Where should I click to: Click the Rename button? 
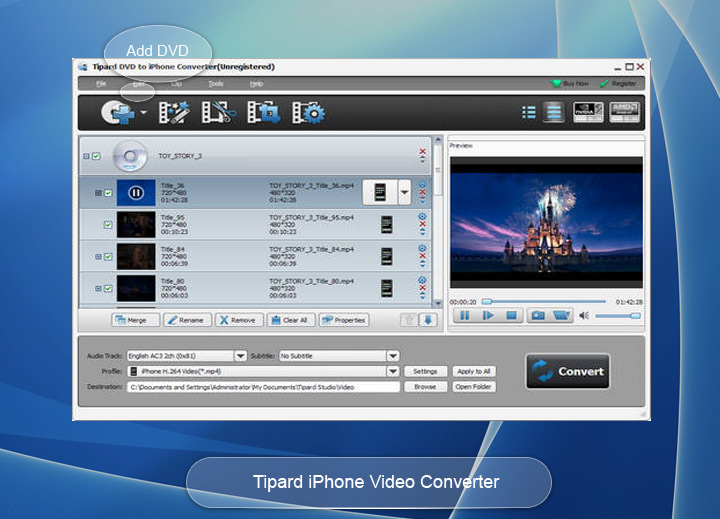point(187,320)
